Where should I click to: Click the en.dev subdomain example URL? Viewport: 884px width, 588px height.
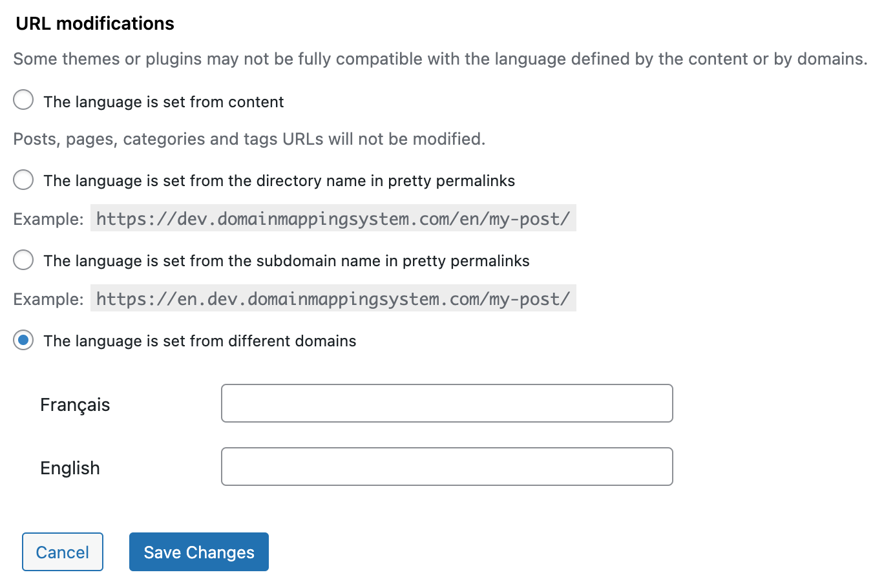pos(333,299)
